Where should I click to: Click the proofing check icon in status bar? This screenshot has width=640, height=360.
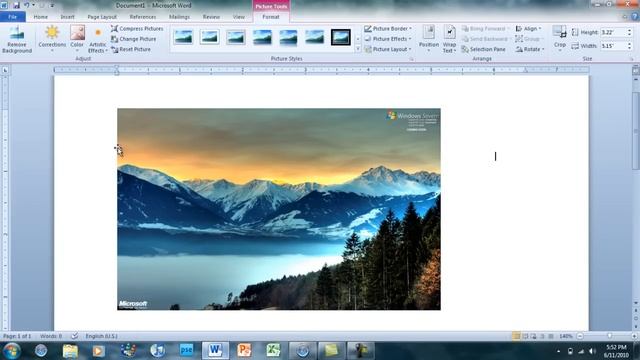coord(74,336)
